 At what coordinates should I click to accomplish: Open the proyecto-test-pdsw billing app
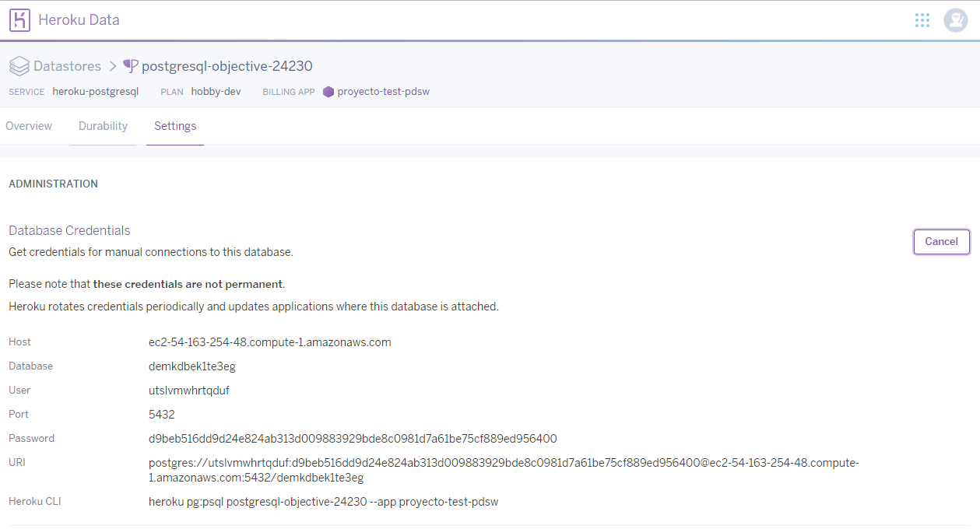coord(383,92)
